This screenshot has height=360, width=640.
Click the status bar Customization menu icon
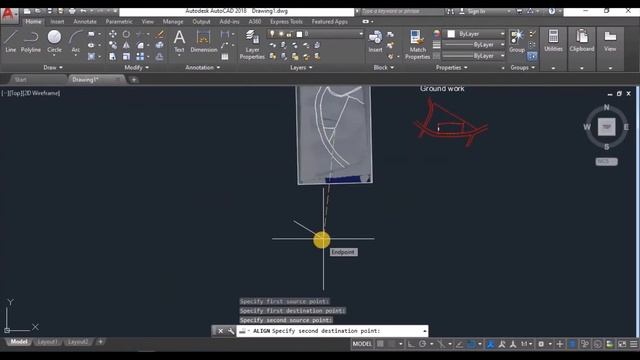pyautogui.click(x=633, y=344)
